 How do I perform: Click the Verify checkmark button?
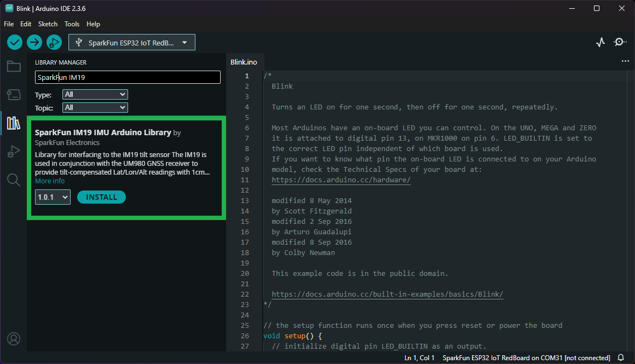pyautogui.click(x=14, y=42)
